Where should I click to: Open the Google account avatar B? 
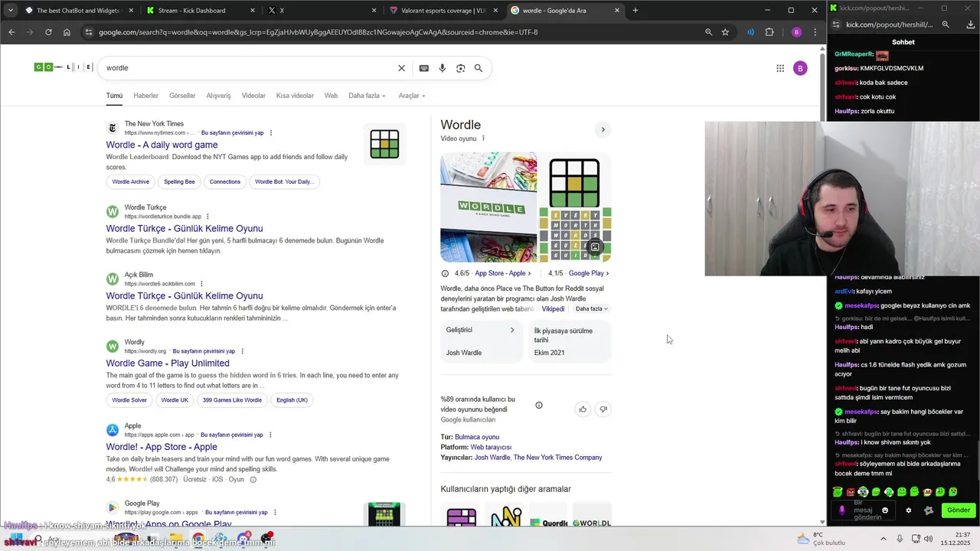[800, 68]
